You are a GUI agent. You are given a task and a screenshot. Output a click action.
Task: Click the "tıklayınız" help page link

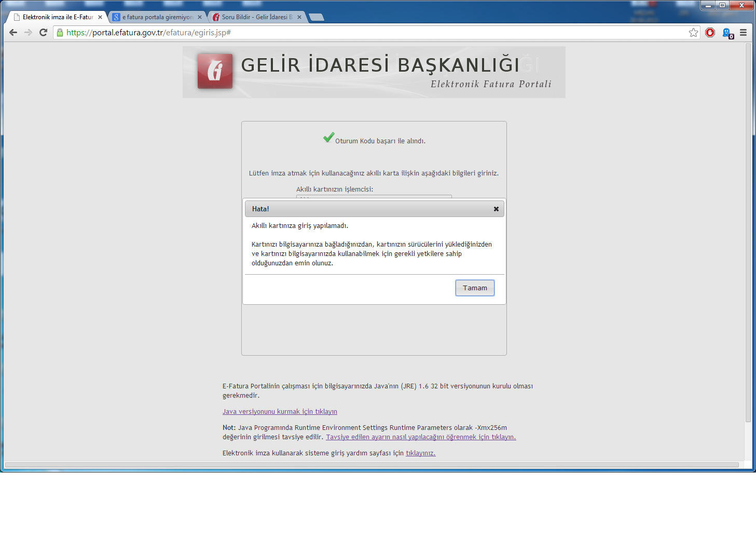tap(420, 453)
